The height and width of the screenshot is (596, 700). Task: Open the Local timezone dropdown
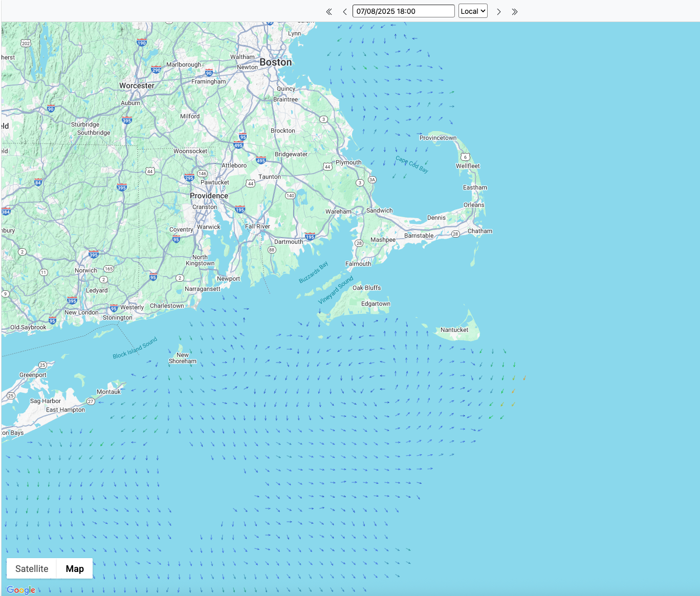pyautogui.click(x=472, y=11)
